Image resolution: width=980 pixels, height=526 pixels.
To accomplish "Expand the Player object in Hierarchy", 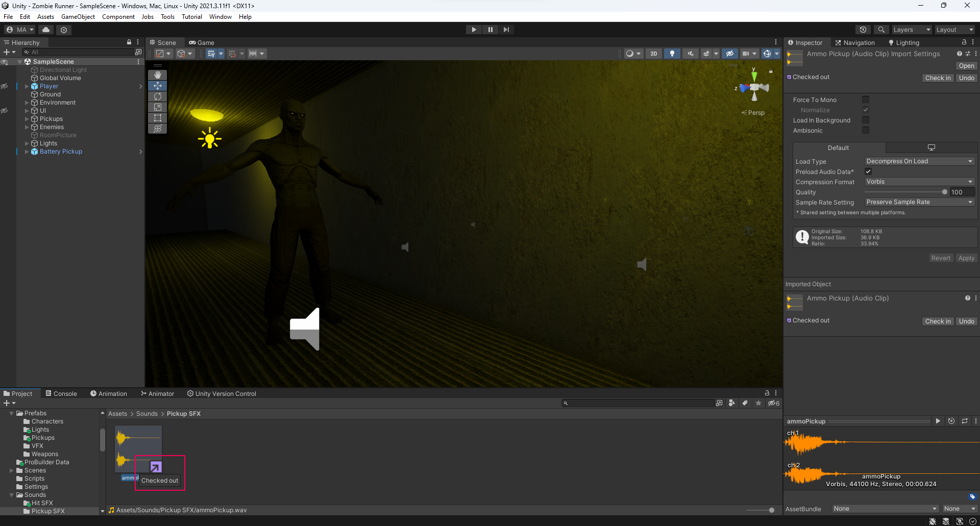I will 27,86.
